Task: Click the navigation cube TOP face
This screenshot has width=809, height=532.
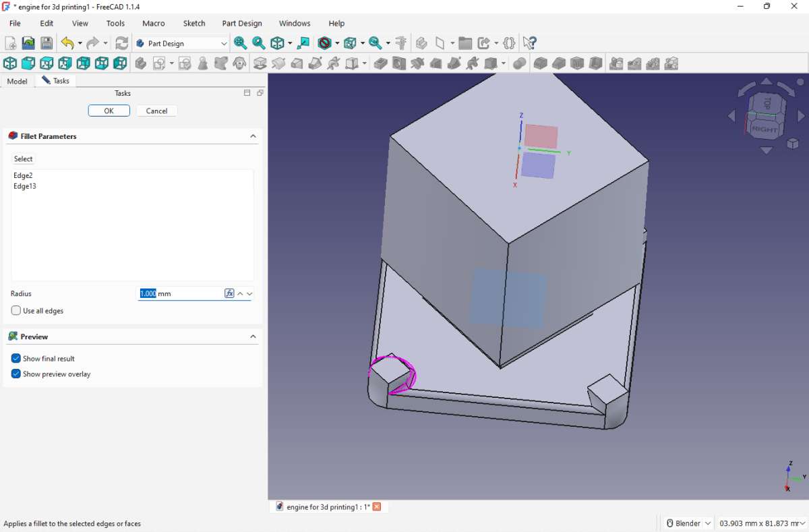Action: click(x=767, y=103)
